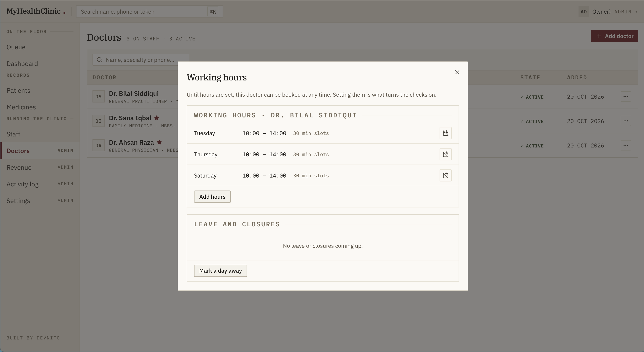
Task: Click the Dr. Bilal Siddiqui name in the table
Action: click(134, 94)
